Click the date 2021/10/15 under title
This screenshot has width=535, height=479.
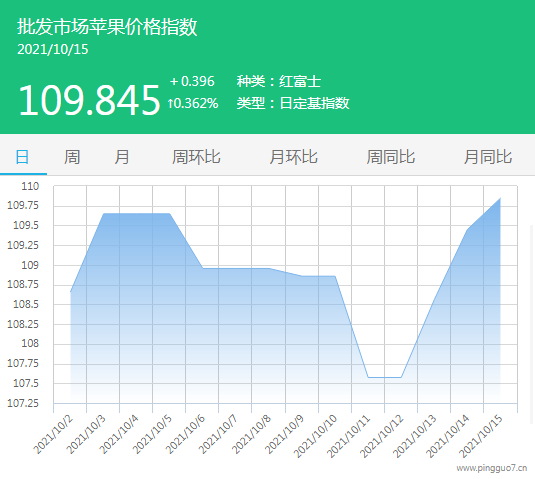pyautogui.click(x=53, y=49)
